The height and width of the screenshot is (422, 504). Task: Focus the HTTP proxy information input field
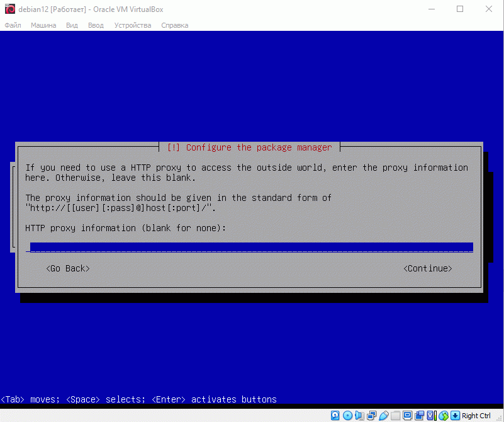tap(249, 248)
